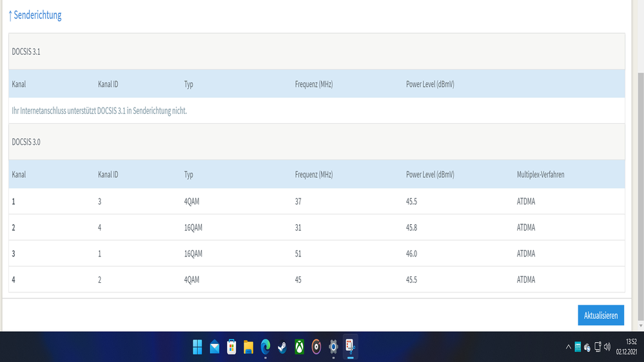Select channel 3 type cell 16QAM
The width and height of the screenshot is (644, 362).
pos(193,254)
